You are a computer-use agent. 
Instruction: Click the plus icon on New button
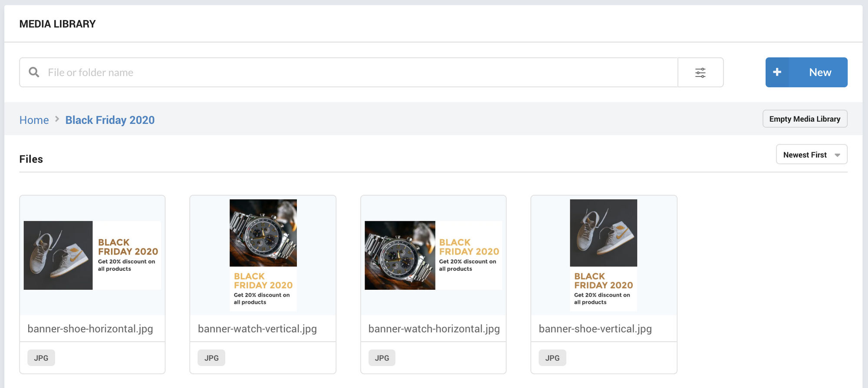[x=777, y=72]
